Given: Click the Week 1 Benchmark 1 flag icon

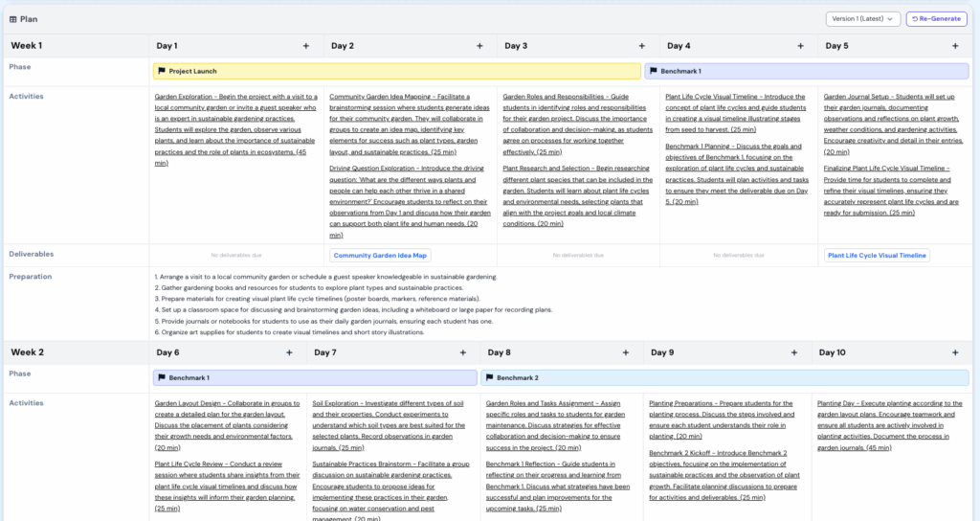Looking at the screenshot, I should point(653,71).
